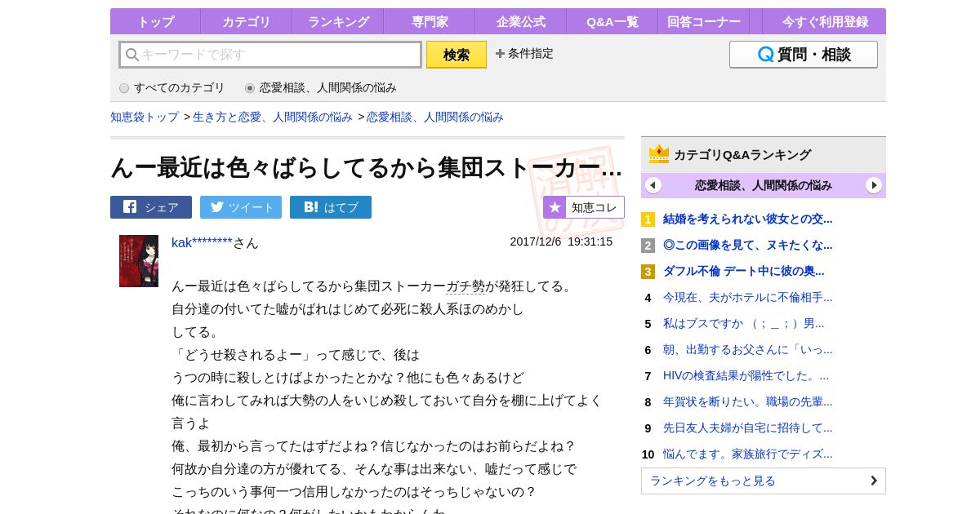Open rank 4 今現在、夫がホテルに不倫相手... link
The width and height of the screenshot is (980, 514).
click(x=748, y=297)
